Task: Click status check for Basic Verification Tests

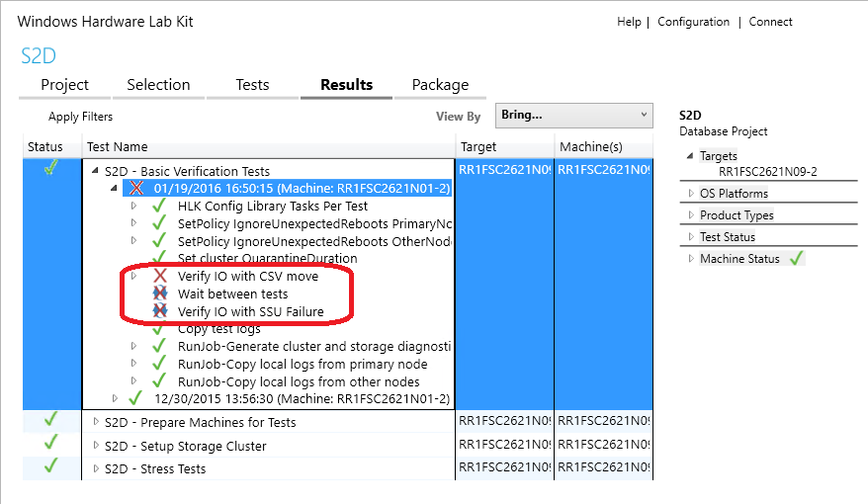Action: coord(51,167)
